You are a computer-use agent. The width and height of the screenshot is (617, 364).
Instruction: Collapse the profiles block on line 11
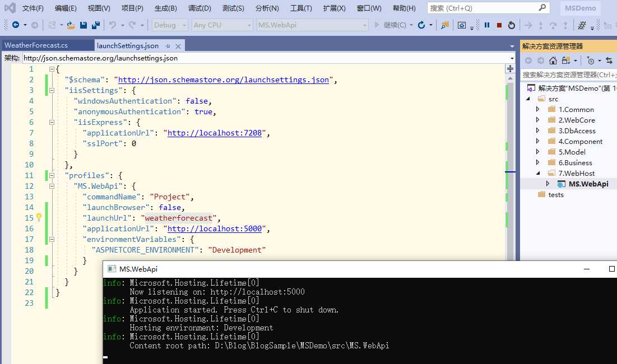click(x=52, y=175)
